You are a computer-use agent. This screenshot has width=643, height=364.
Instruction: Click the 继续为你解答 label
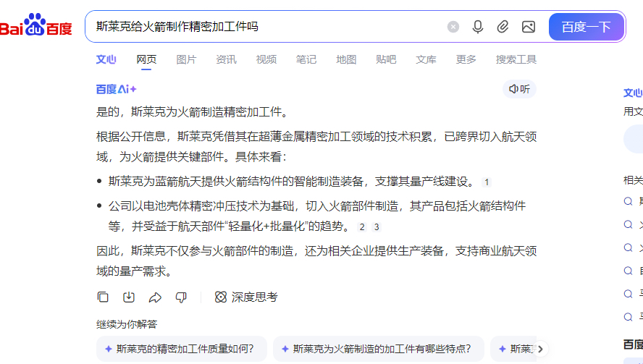tap(127, 324)
